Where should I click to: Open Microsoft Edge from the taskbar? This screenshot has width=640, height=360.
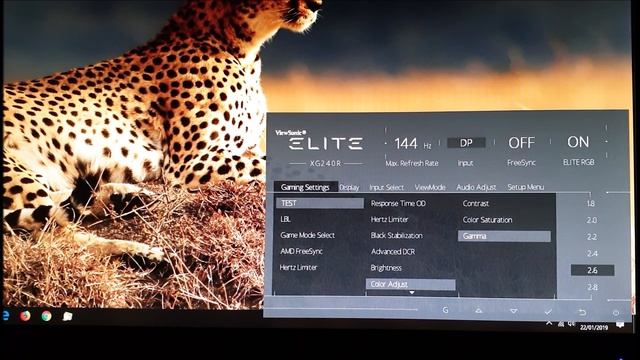click(x=6, y=315)
